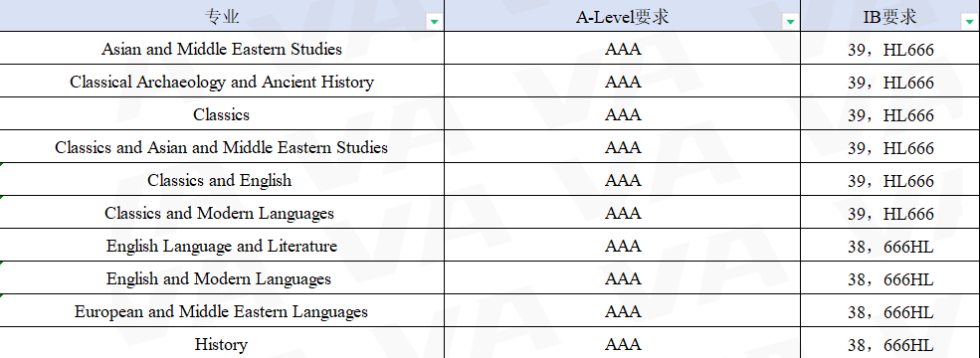
Task: Select the IB要求 header cell
Action: pyautogui.click(x=890, y=16)
